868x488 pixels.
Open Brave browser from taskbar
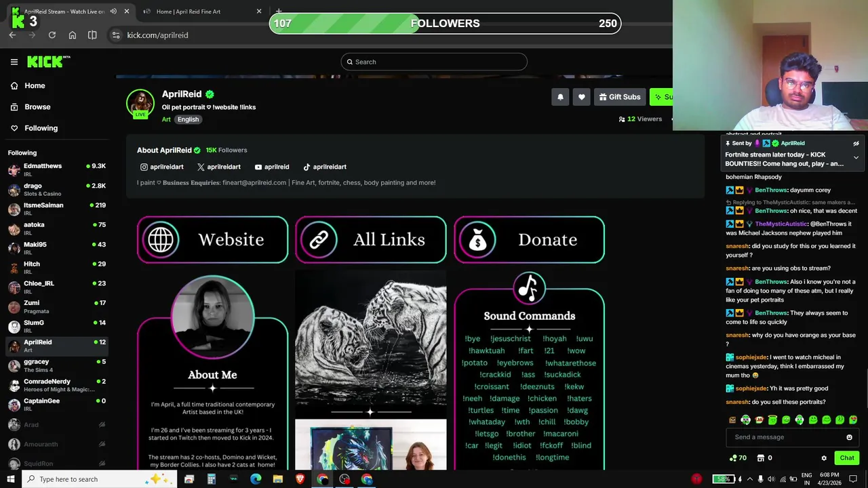pyautogui.click(x=300, y=479)
